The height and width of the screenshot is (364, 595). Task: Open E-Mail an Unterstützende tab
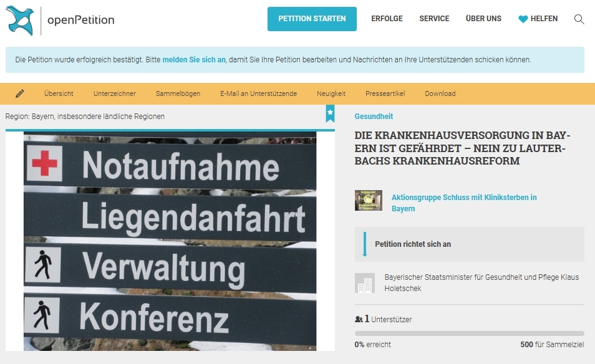pyautogui.click(x=258, y=93)
